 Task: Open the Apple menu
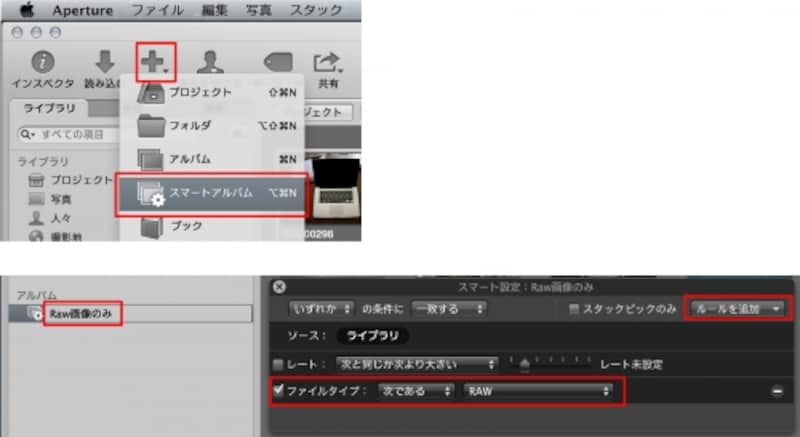[26, 9]
